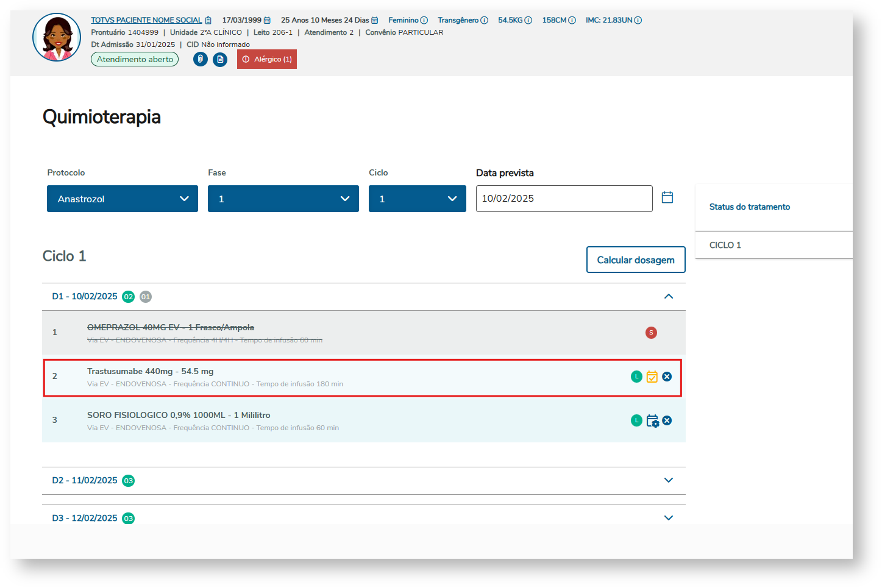Click info icon next to IMC value
This screenshot has height=588, width=882.
[x=638, y=20]
